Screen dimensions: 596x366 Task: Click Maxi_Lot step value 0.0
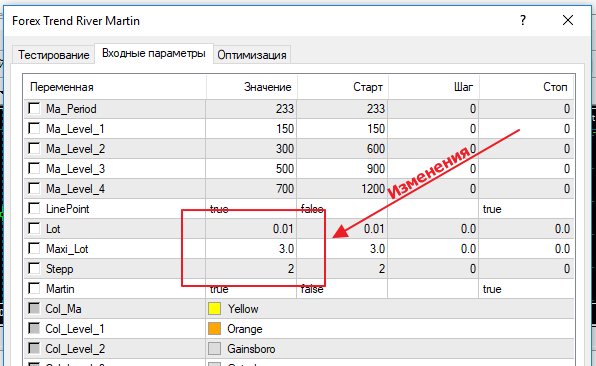point(433,249)
